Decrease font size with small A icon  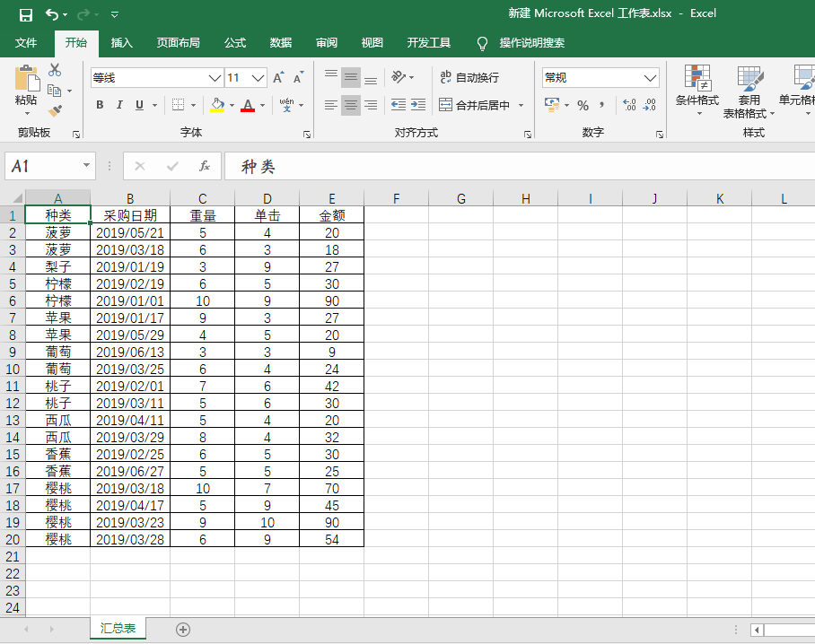(x=298, y=78)
